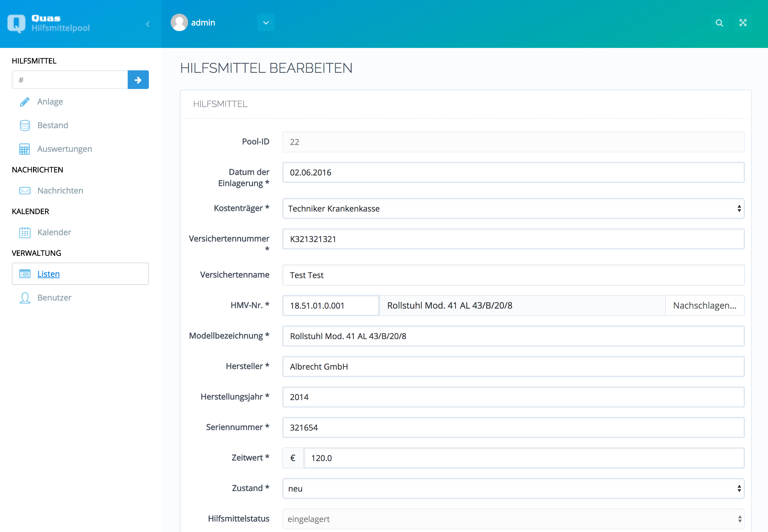Collapse the sidebar with the chevron
This screenshot has width=768, height=532.
pos(148,24)
